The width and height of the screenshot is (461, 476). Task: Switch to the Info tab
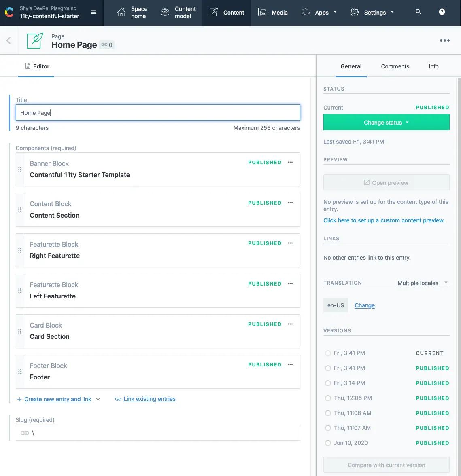[433, 66]
